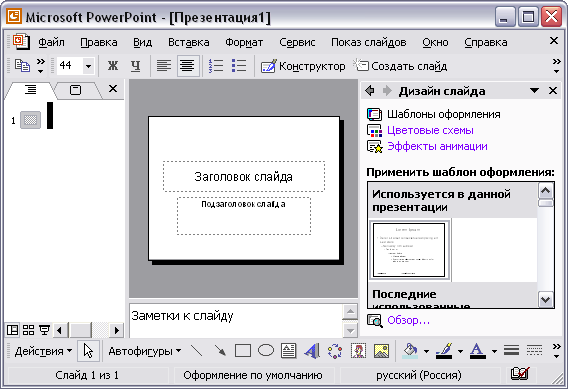
Task: Click Создать слайд to add a slide
Action: point(400,66)
